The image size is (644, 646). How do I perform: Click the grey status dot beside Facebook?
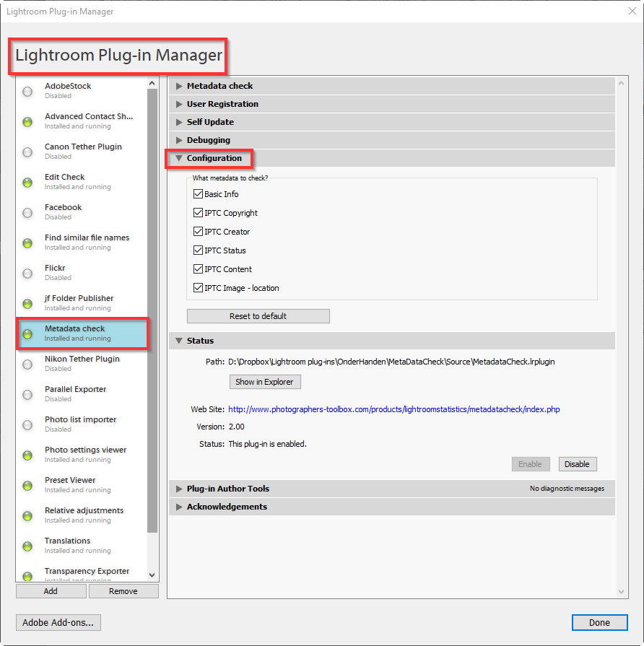(x=27, y=213)
